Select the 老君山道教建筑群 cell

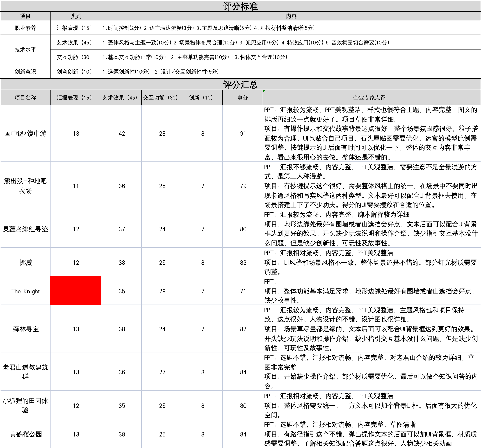pyautogui.click(x=25, y=372)
